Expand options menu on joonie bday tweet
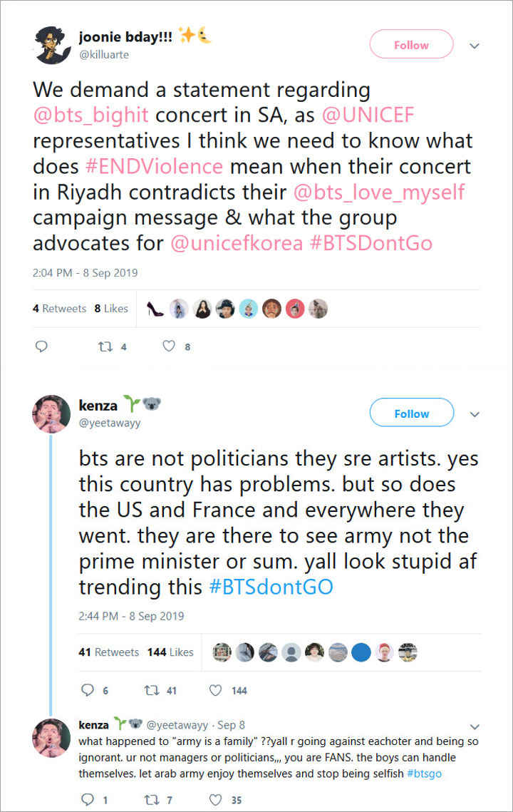This screenshot has height=812, width=513. (475, 46)
